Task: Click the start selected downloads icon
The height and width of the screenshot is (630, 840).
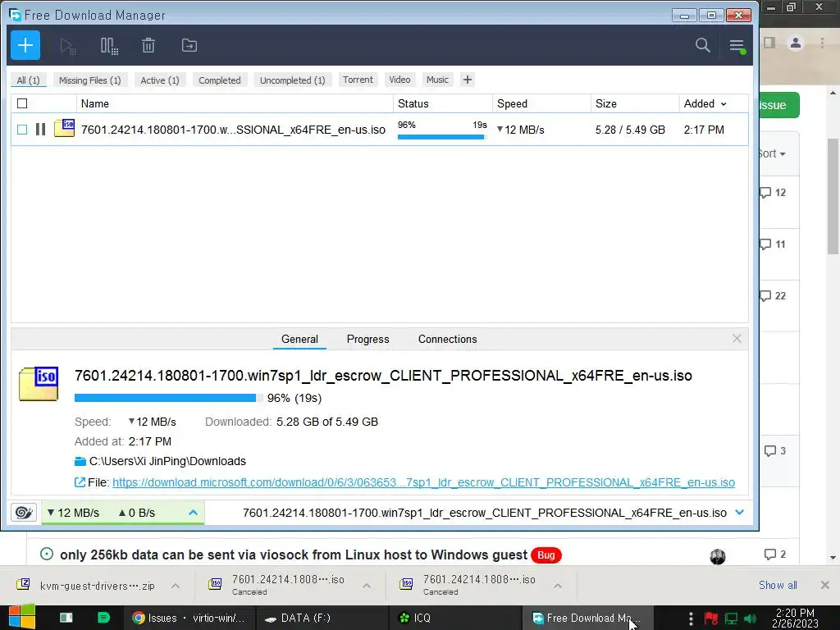Action: tap(67, 46)
